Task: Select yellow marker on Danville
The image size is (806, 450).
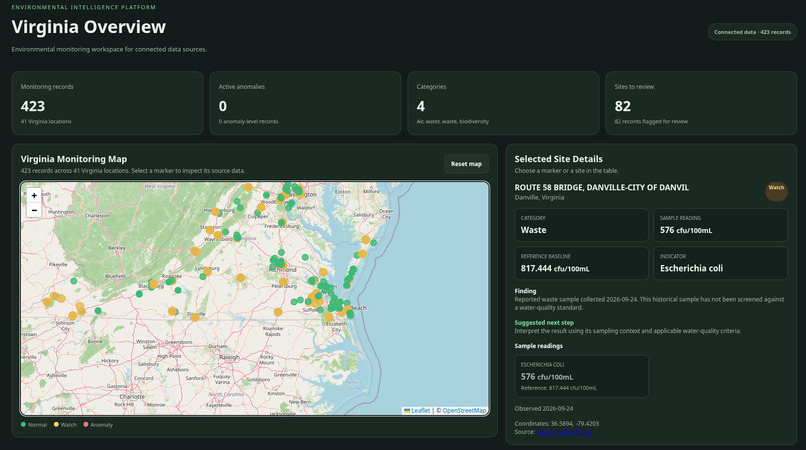Action: [194, 317]
